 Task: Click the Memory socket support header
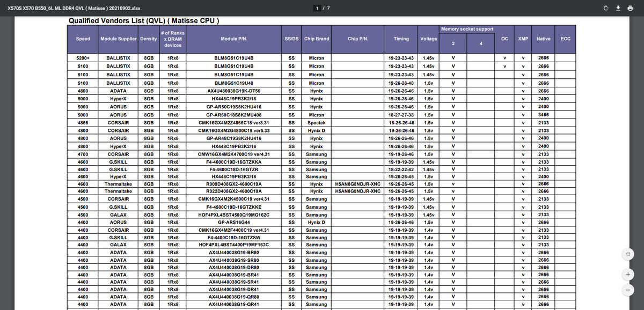click(467, 29)
